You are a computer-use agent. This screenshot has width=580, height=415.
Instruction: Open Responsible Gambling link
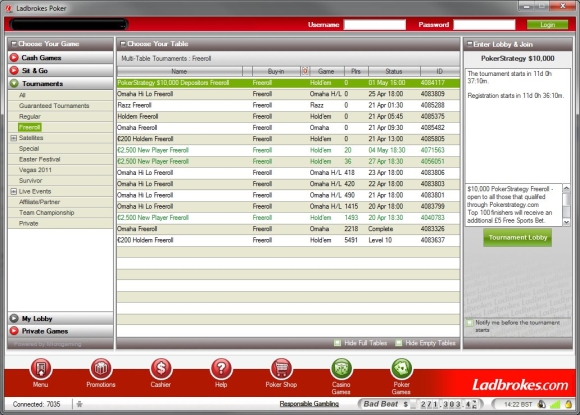(x=309, y=404)
